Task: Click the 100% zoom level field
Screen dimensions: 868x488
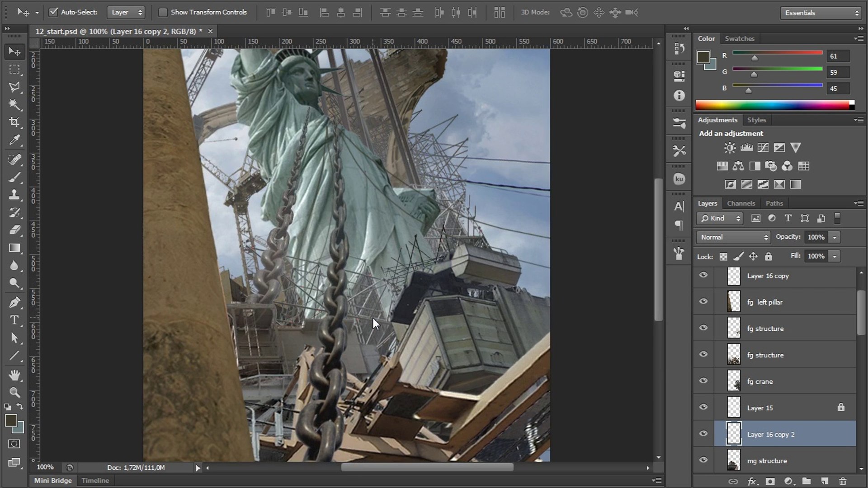Action: (46, 467)
